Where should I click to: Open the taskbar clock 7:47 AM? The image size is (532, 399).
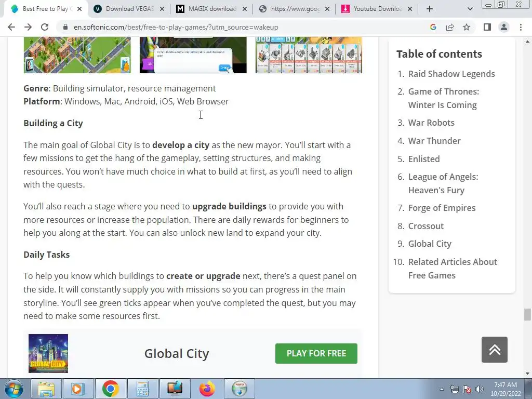click(x=506, y=389)
